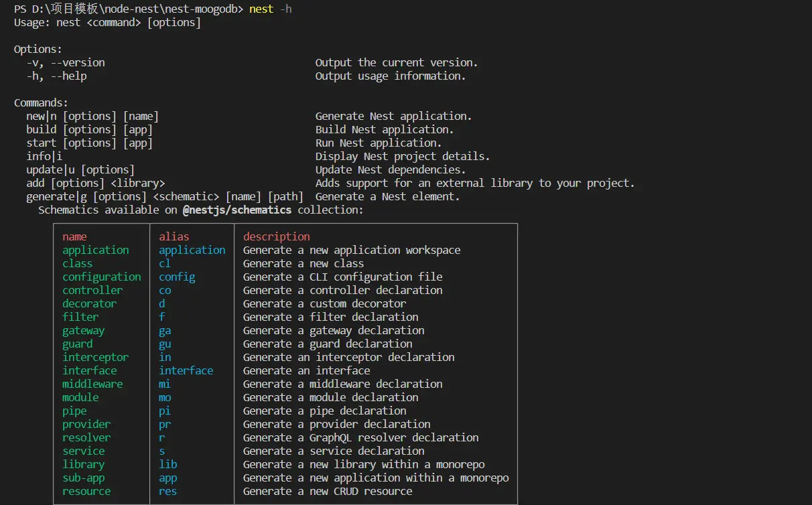
Task: Click 'Generate an interface' description
Action: pos(307,370)
